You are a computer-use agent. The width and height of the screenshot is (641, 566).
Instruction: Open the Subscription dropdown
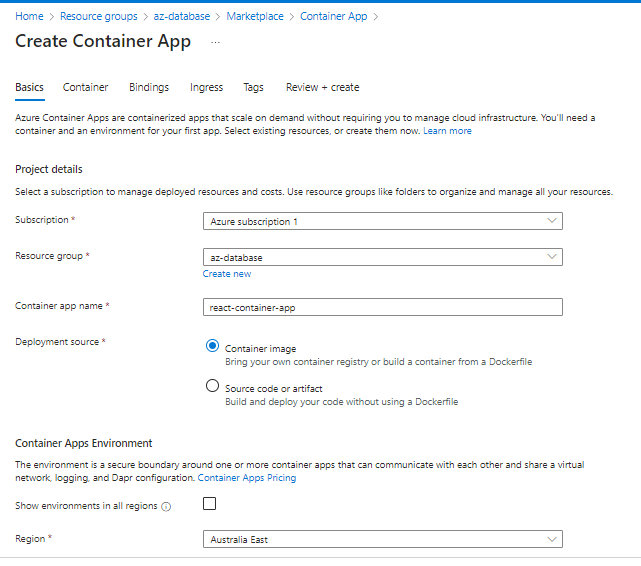(x=383, y=221)
